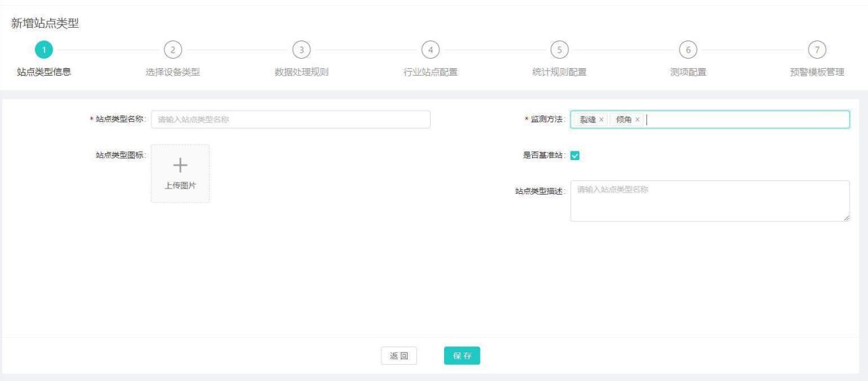Go to the 选择设备类型 step label
This screenshot has width=868, height=381.
[172, 73]
